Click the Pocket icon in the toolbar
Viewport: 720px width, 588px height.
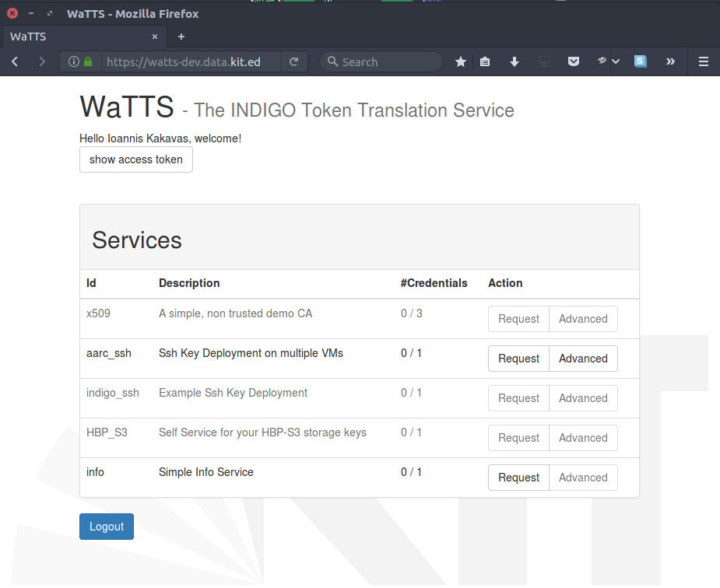[573, 62]
